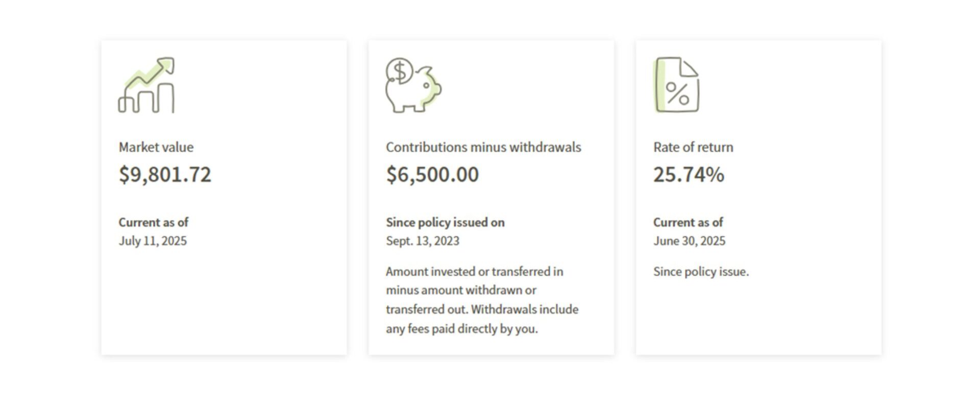The height and width of the screenshot is (393, 980).
Task: Select the 25.74% return figure
Action: pyautogui.click(x=689, y=175)
